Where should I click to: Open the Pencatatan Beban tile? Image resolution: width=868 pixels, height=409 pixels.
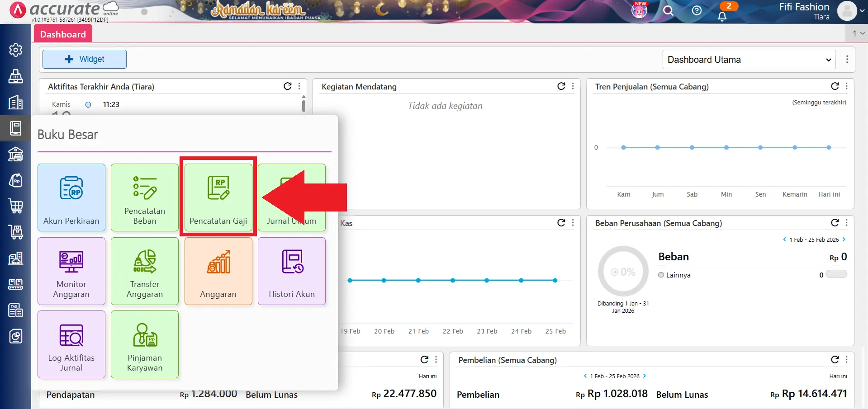tap(145, 198)
